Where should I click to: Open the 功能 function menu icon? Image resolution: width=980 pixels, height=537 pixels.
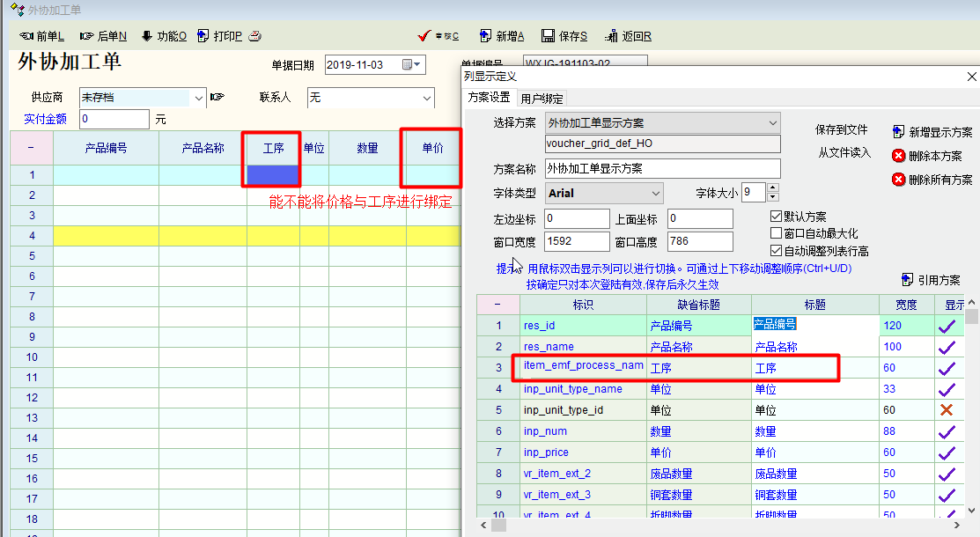click(x=146, y=36)
